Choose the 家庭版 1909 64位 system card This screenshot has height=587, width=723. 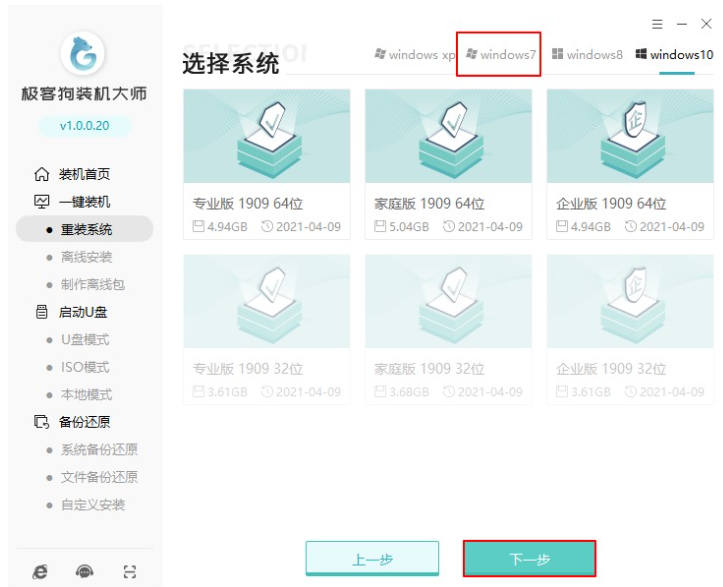(448, 164)
